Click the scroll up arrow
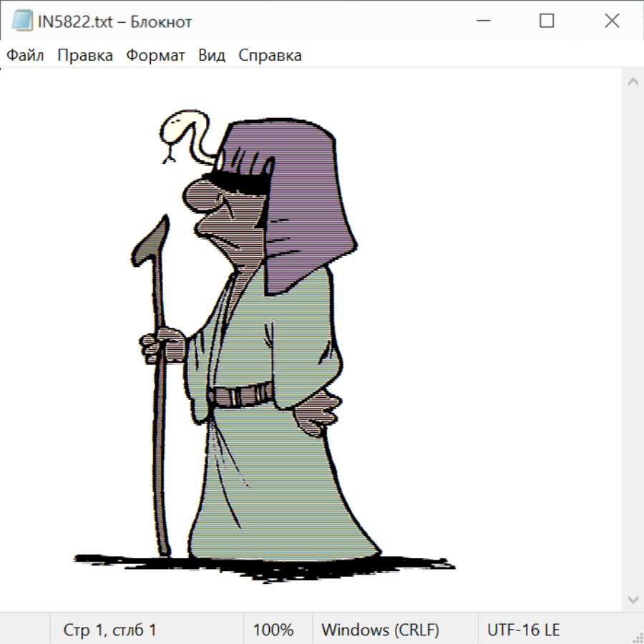 pyautogui.click(x=633, y=82)
